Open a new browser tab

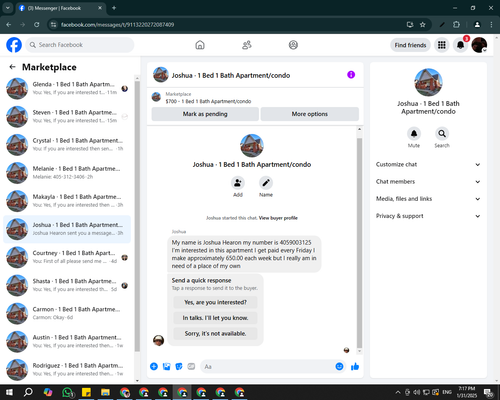[114, 8]
